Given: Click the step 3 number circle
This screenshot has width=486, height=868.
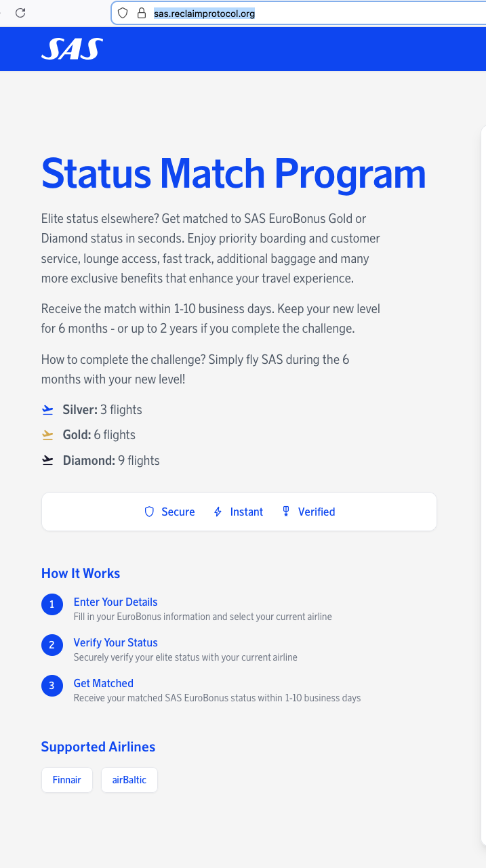Looking at the screenshot, I should [x=52, y=686].
